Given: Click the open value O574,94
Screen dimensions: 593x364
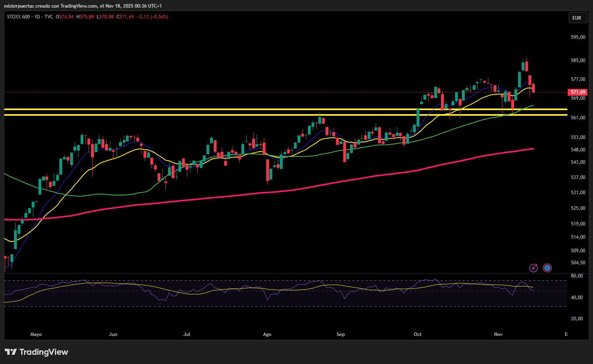Looking at the screenshot, I should tap(65, 17).
